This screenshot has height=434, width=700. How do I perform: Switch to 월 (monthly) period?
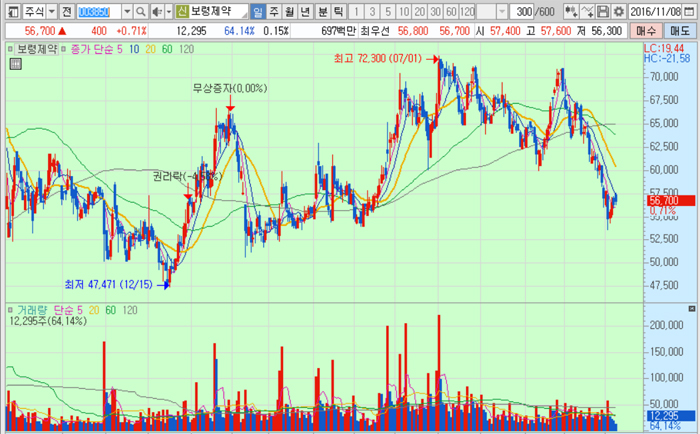click(290, 11)
